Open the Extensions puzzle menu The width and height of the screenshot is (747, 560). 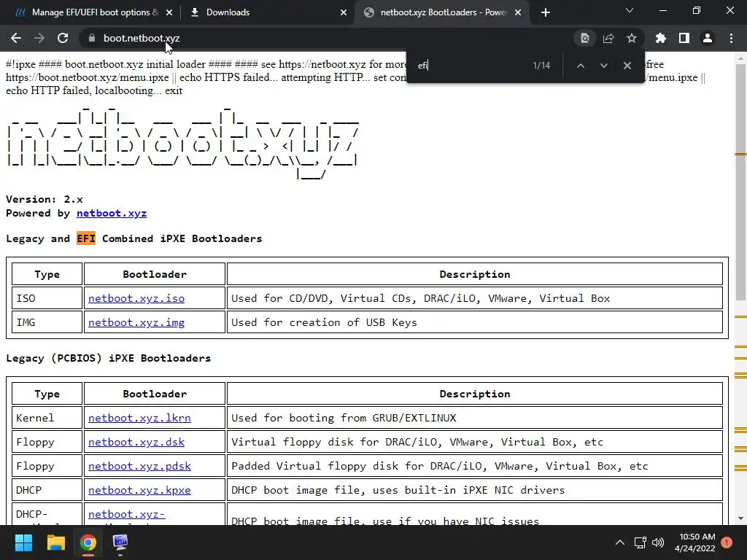pos(660,38)
